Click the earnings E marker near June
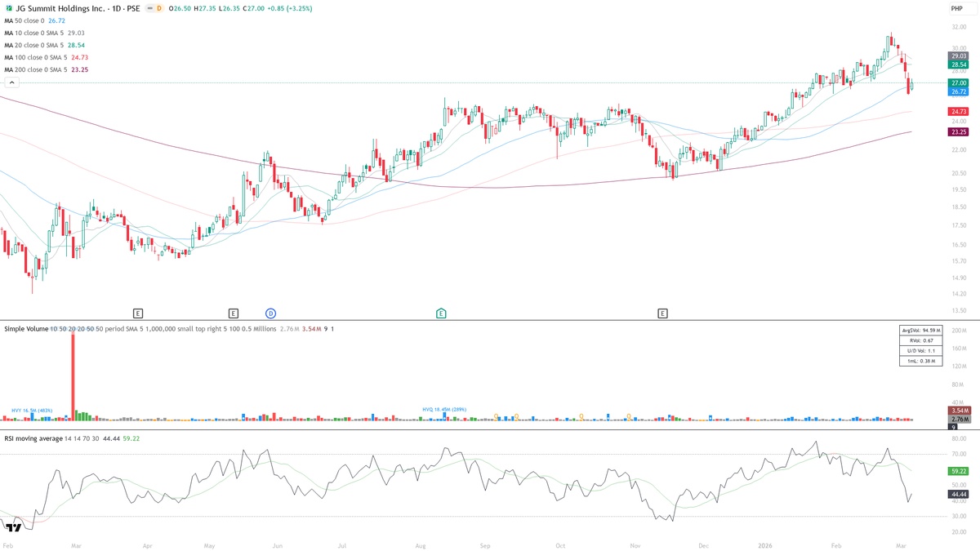Screen dimensions: 980x551 (x=234, y=313)
